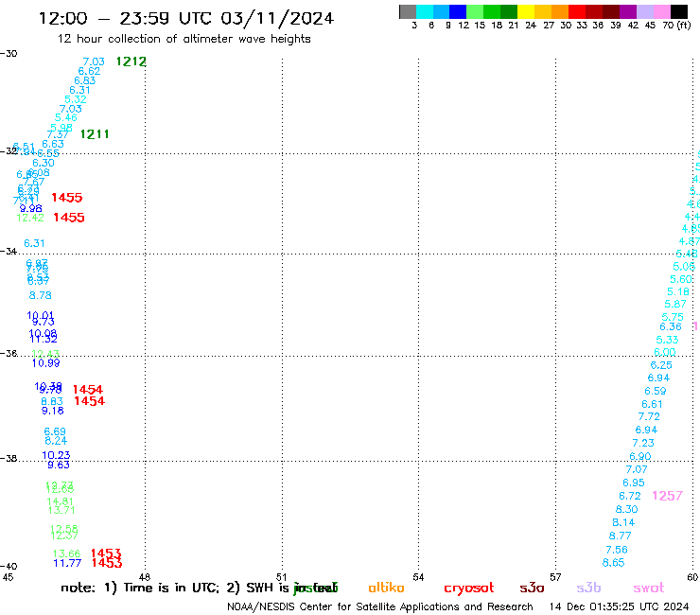Viewport: 700px width, 615px height.
Task: Click the black swatch at the legend end
Action: click(679, 12)
